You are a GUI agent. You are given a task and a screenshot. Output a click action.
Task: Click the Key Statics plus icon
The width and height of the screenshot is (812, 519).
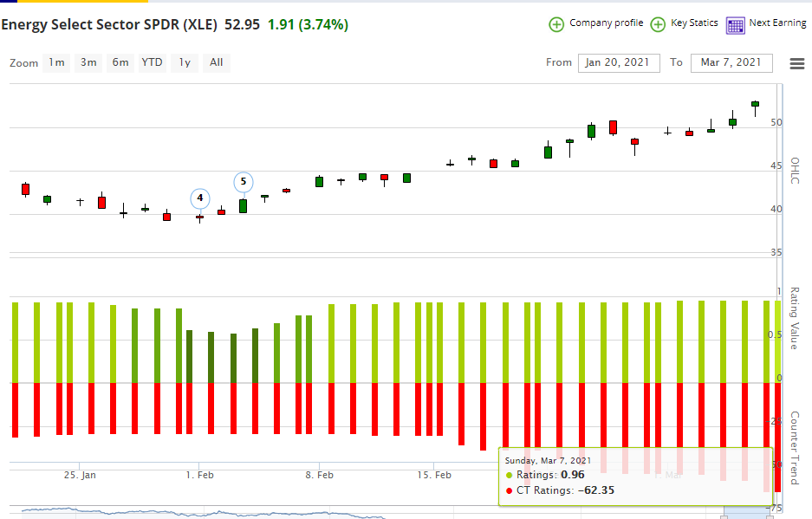coord(658,24)
